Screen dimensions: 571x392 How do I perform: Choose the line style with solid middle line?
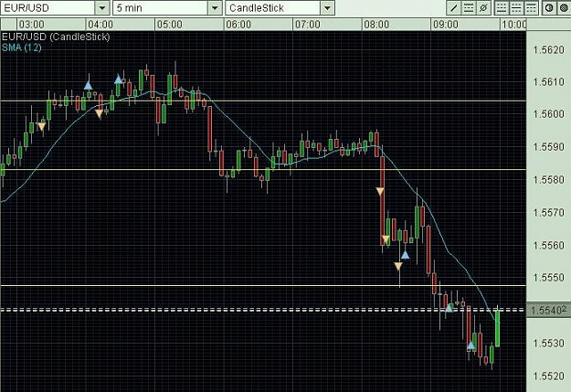coord(516,7)
